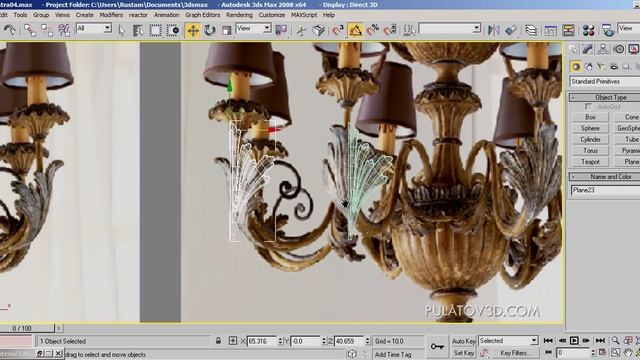Open the Create menu
The width and height of the screenshot is (640, 360).
[x=84, y=15]
